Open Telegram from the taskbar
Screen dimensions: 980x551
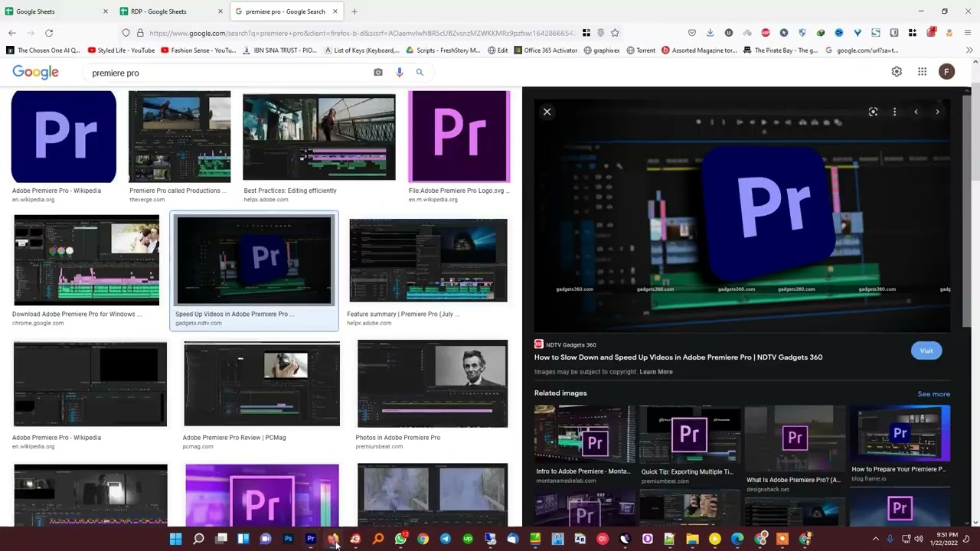coord(445,539)
